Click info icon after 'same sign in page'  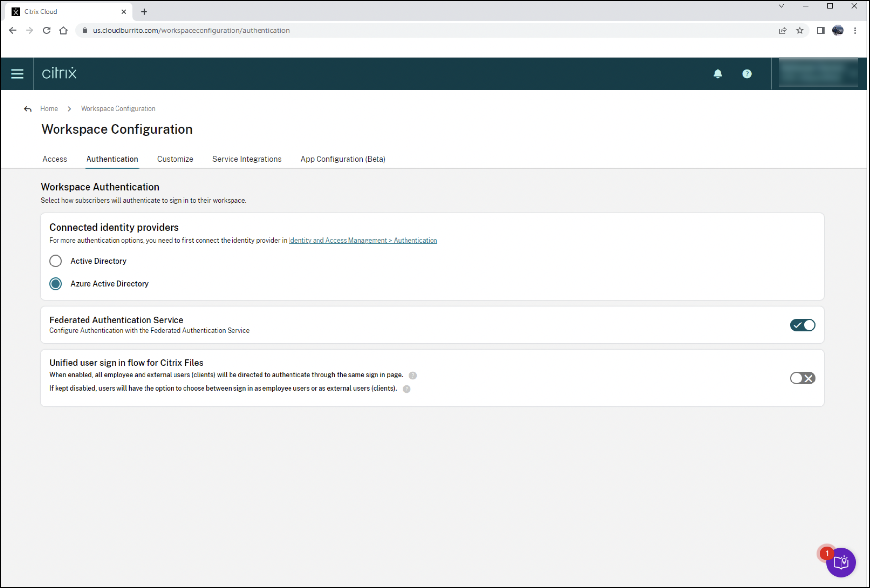pos(413,375)
